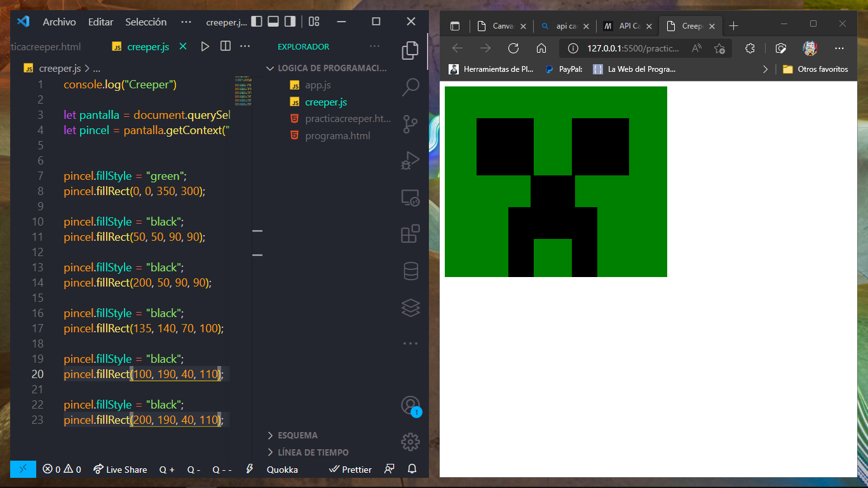The image size is (868, 488).
Task: Open the Remote Explorer view
Action: (410, 198)
